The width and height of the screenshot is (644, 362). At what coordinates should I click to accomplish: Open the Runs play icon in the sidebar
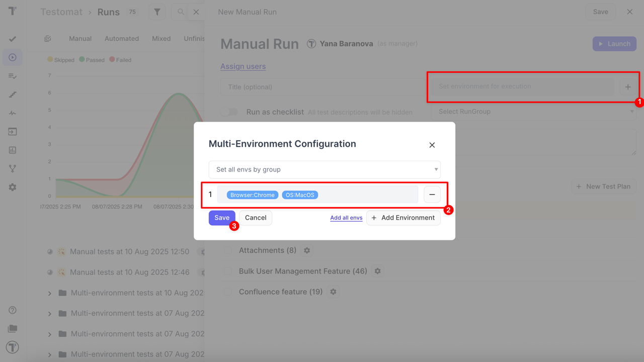click(x=13, y=57)
